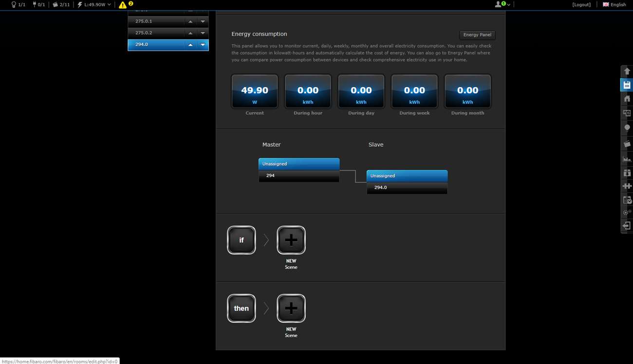Open the user account dropdown in top bar
633x364 pixels.
(503, 4)
